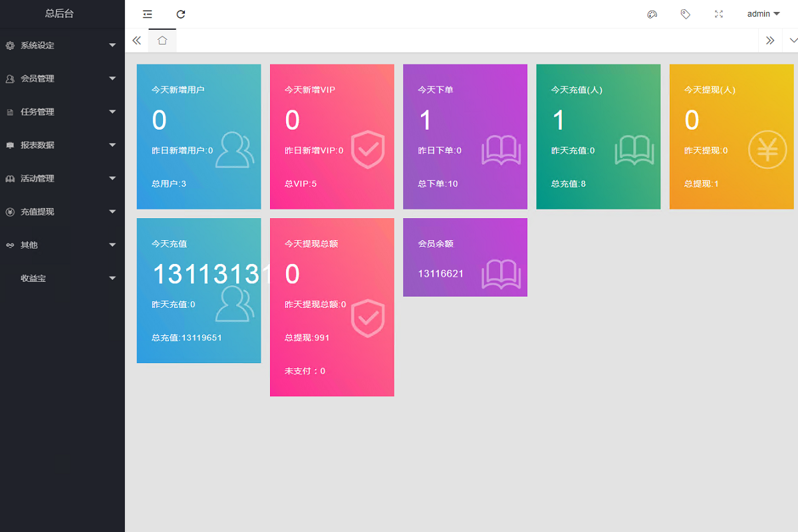The width and height of the screenshot is (798, 532).
Task: Expand the 报表数据 sidebar menu
Action: coord(62,145)
